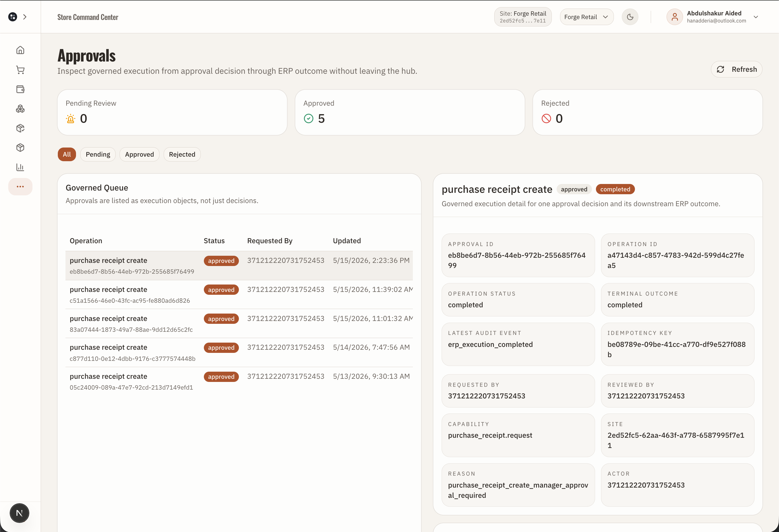Image resolution: width=779 pixels, height=532 pixels.
Task: Open the three-dots More sidebar item
Action: (x=20, y=186)
